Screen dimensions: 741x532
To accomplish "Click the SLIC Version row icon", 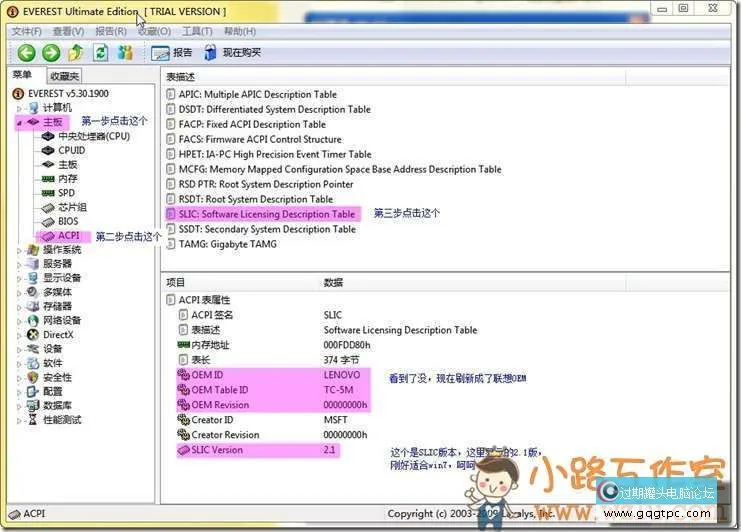I will [183, 450].
